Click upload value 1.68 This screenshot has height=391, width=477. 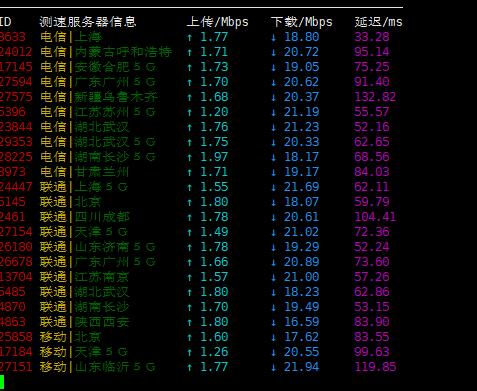coord(214,97)
